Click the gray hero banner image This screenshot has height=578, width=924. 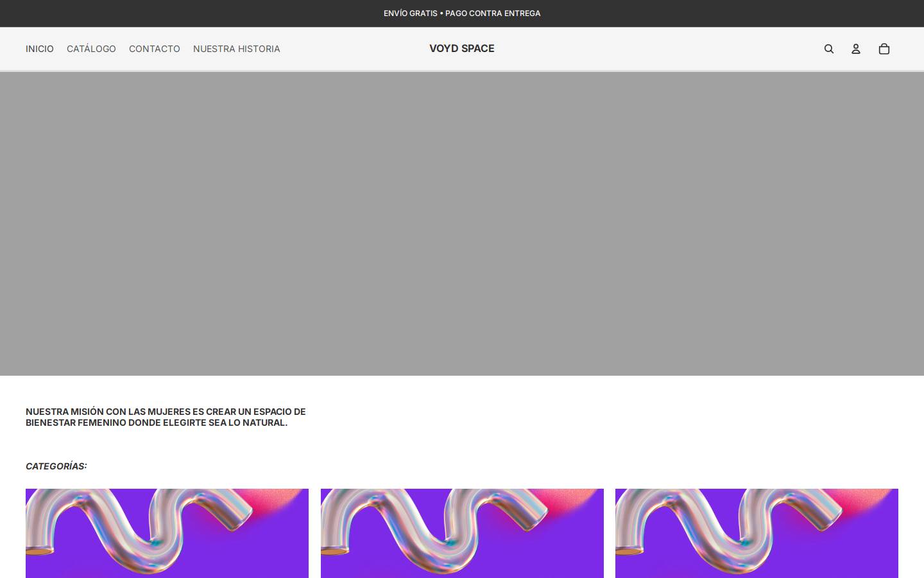pos(462,223)
